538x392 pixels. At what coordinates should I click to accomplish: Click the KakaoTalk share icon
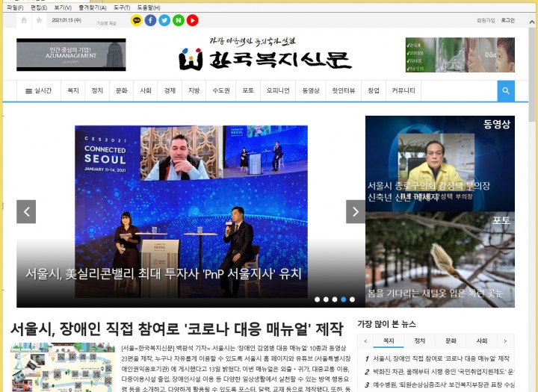(x=136, y=20)
